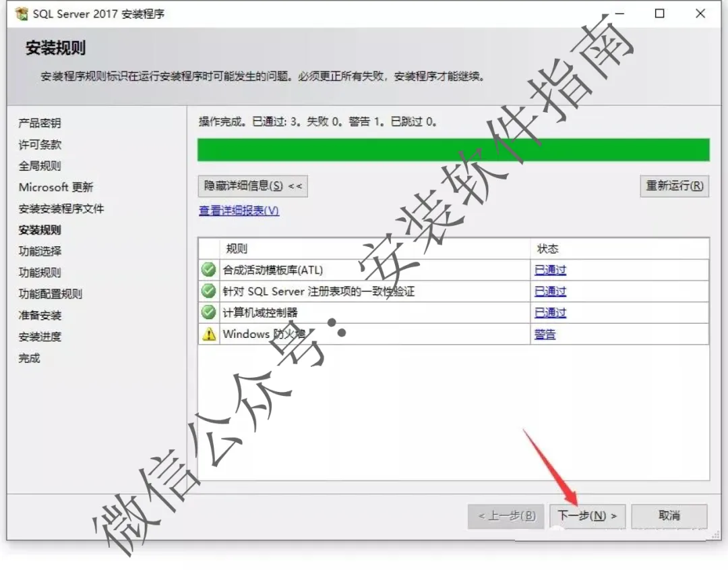Select 完成 step in sidebar
The height and width of the screenshot is (570, 728).
pos(29,358)
